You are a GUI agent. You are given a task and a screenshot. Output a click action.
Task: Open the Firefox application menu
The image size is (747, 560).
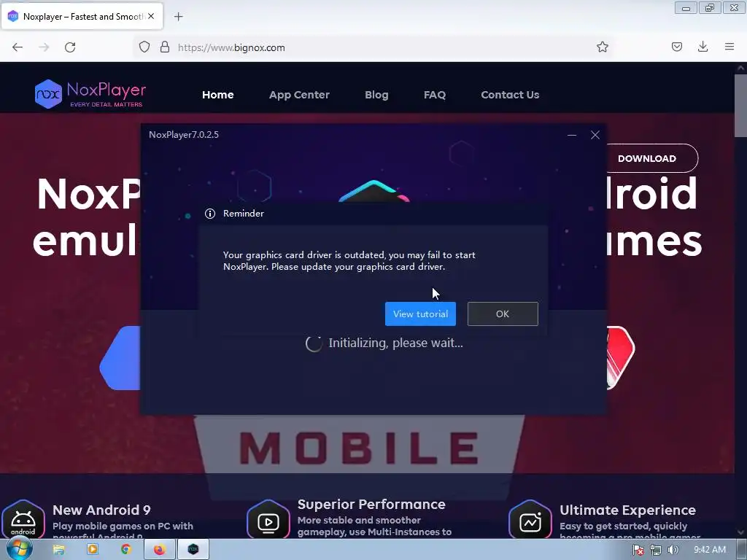tap(729, 47)
